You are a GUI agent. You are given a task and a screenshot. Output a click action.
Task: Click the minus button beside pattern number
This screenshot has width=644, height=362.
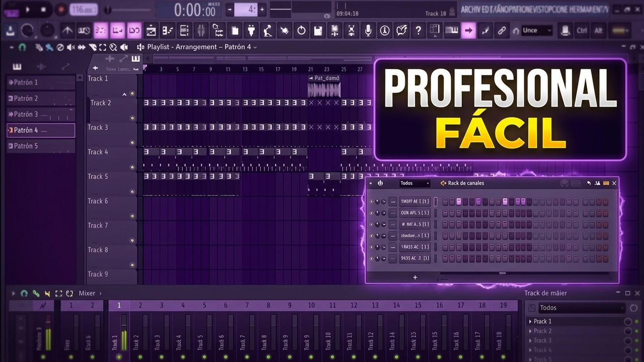[229, 9]
